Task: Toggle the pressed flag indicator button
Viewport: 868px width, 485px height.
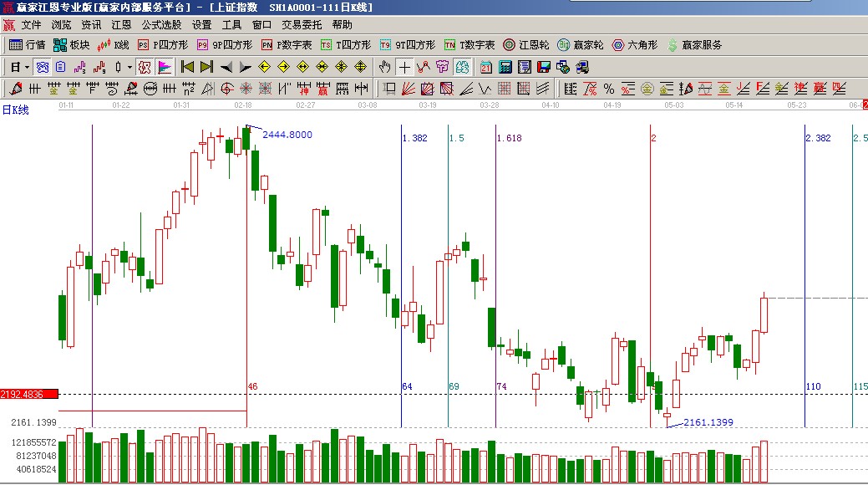Action: [x=165, y=67]
